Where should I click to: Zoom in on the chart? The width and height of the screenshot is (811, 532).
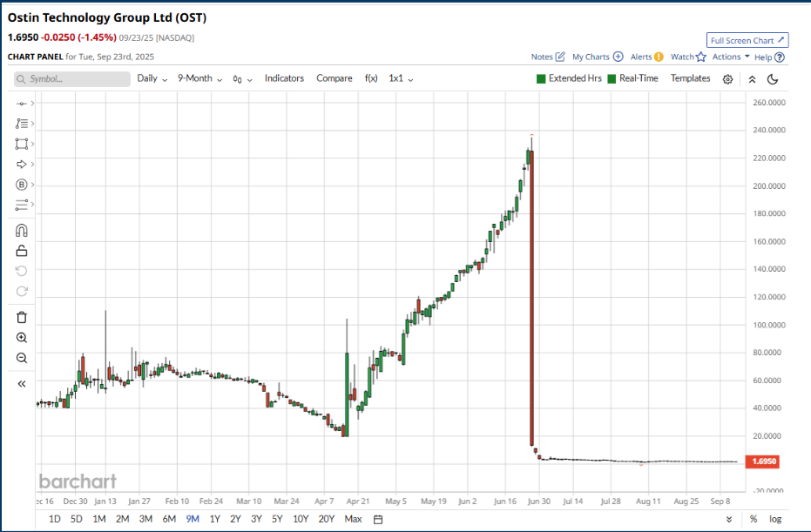pos(22,338)
